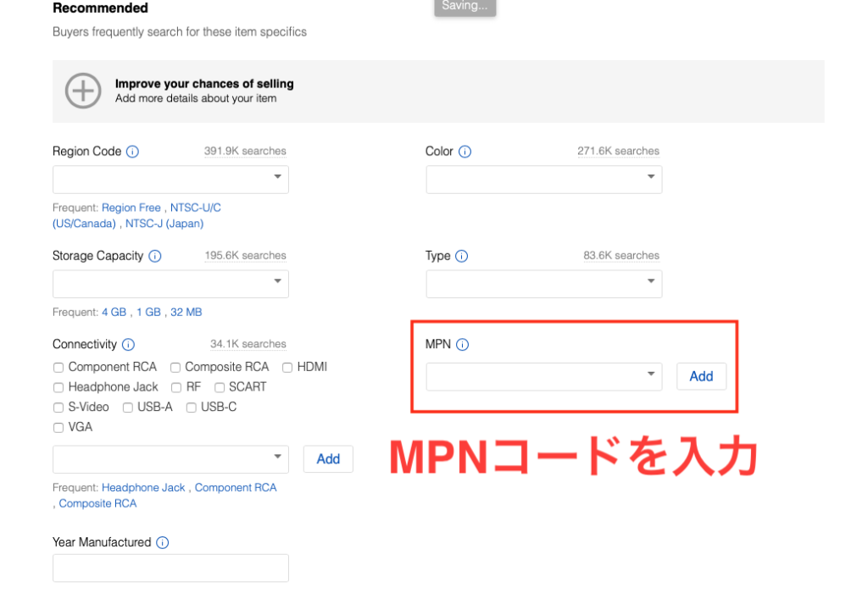Click inside the Year Manufactured field
Image resolution: width=868 pixels, height=599 pixels.
[170, 568]
